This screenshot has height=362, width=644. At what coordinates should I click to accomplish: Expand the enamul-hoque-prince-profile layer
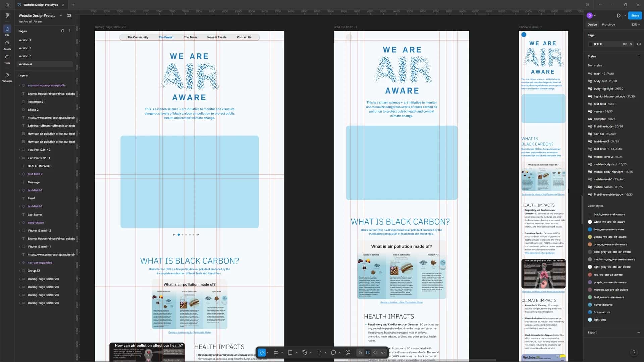(x=19, y=85)
